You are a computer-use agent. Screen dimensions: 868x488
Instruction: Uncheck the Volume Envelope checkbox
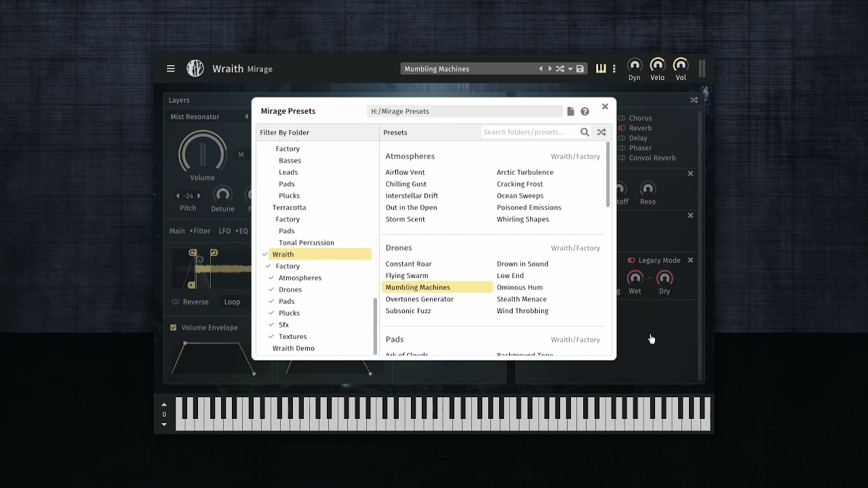pos(174,327)
